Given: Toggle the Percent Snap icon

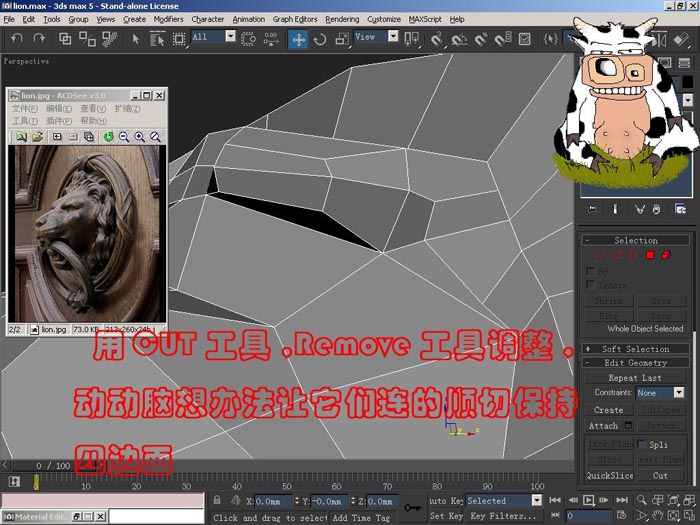Looking at the screenshot, I should (481, 39).
